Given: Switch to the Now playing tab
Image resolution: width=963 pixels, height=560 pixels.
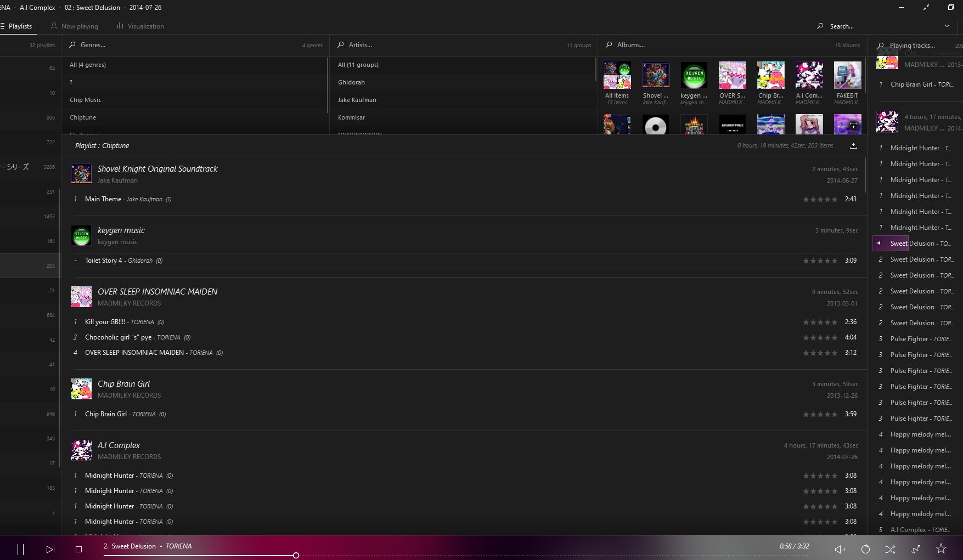Looking at the screenshot, I should click(x=74, y=26).
